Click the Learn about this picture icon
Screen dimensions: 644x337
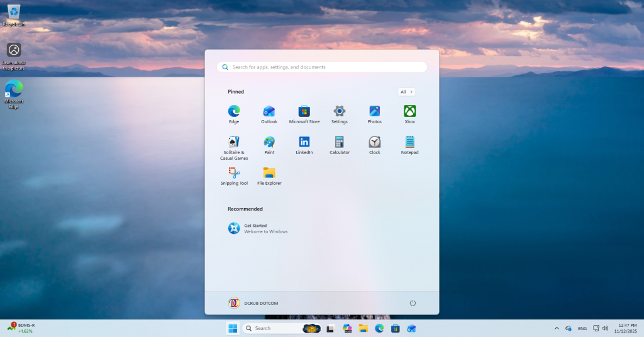14,57
